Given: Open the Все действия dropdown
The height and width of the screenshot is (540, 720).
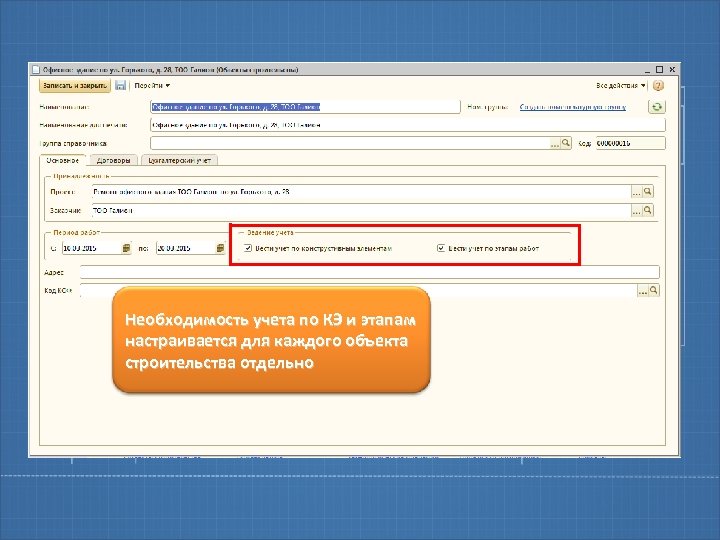Looking at the screenshot, I should [x=621, y=85].
